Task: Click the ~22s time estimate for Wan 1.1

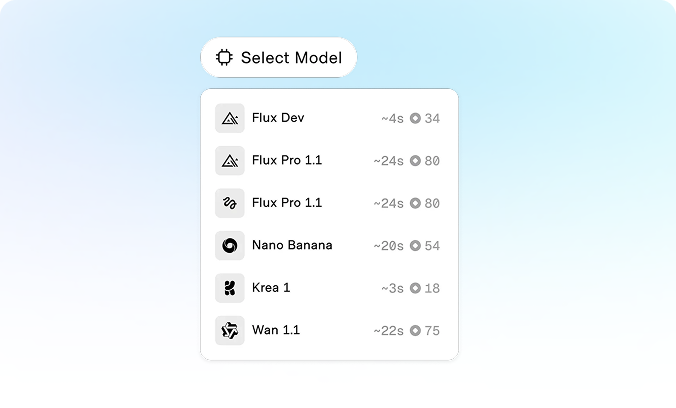Action: tap(388, 331)
